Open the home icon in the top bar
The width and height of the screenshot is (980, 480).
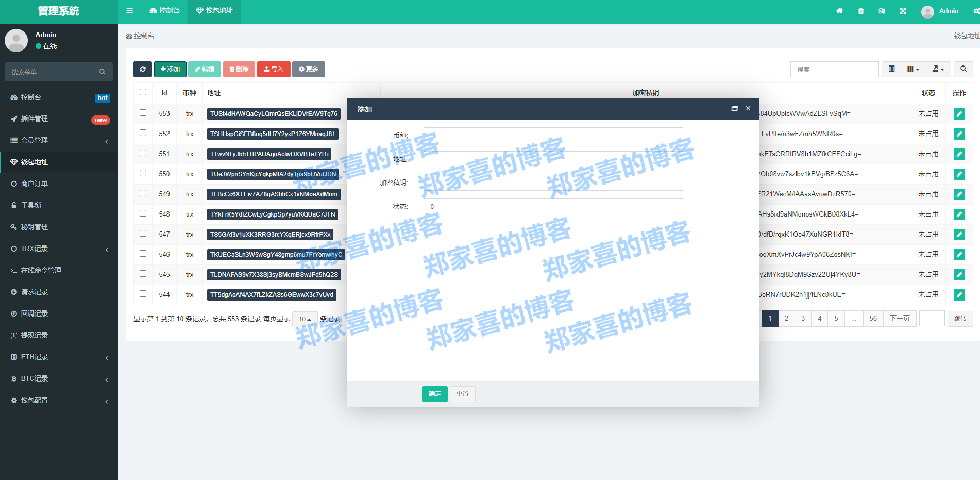pyautogui.click(x=839, y=11)
